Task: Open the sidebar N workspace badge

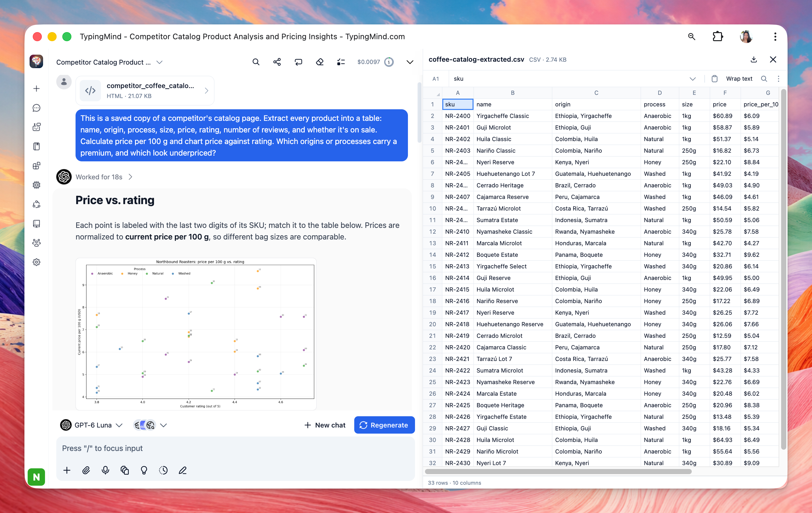Action: point(36,477)
